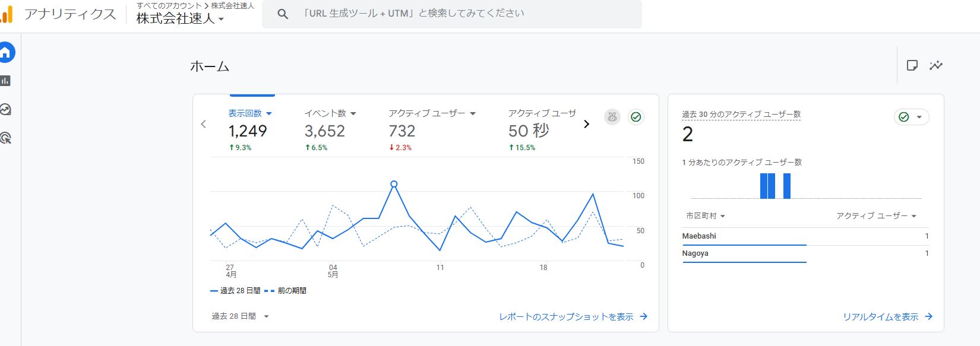
Task: Select the アクティブ ユーザー 732 metric tab
Action: (x=432, y=129)
